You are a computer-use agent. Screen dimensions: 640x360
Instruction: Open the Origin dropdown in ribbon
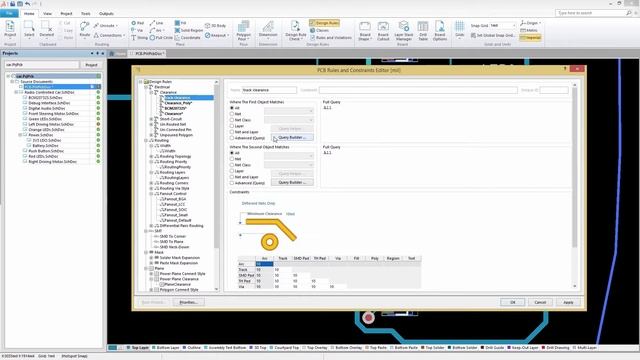540,23
